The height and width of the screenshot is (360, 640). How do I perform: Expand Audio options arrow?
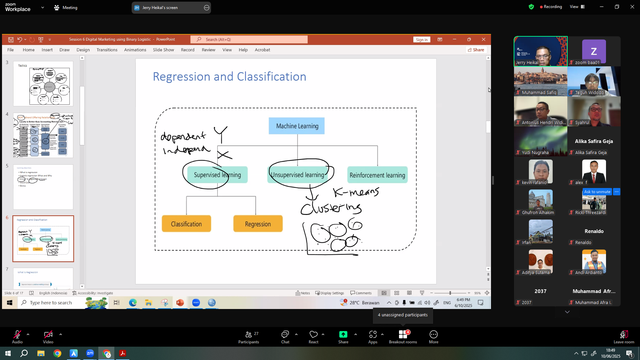click(x=28, y=334)
